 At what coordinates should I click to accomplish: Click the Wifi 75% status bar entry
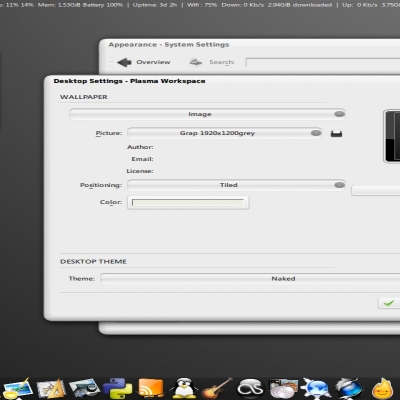point(202,5)
